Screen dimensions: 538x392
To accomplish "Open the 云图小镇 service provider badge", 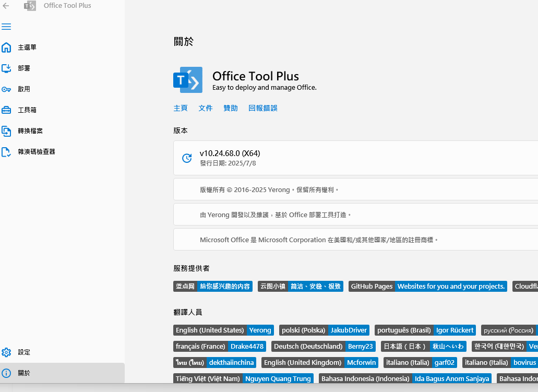I will point(300,286).
